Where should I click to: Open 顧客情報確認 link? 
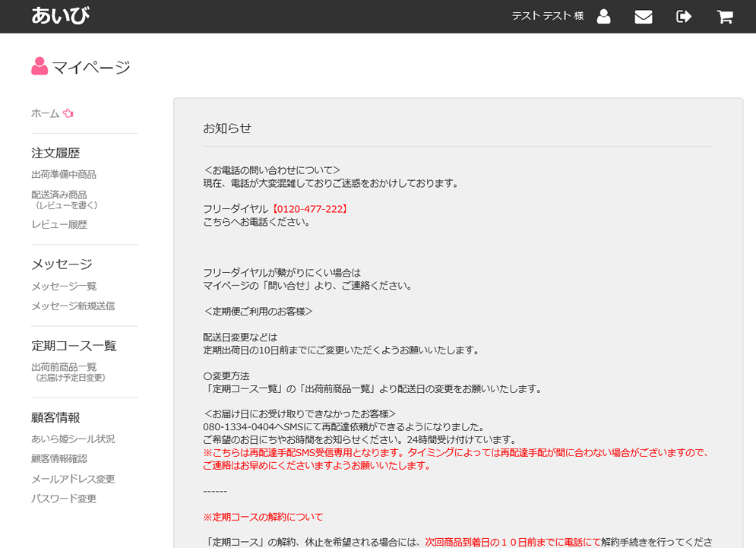pos(59,459)
